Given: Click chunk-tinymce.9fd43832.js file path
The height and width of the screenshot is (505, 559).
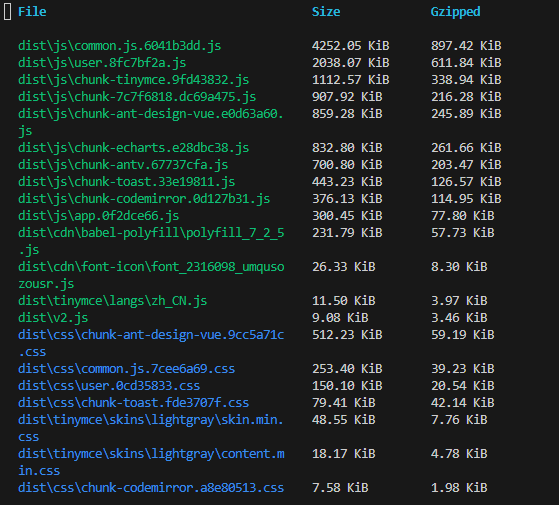Looking at the screenshot, I should (133, 80).
